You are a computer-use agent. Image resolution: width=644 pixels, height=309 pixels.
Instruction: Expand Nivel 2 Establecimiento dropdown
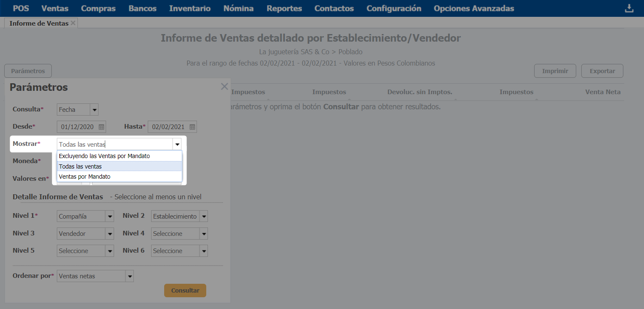tap(204, 217)
